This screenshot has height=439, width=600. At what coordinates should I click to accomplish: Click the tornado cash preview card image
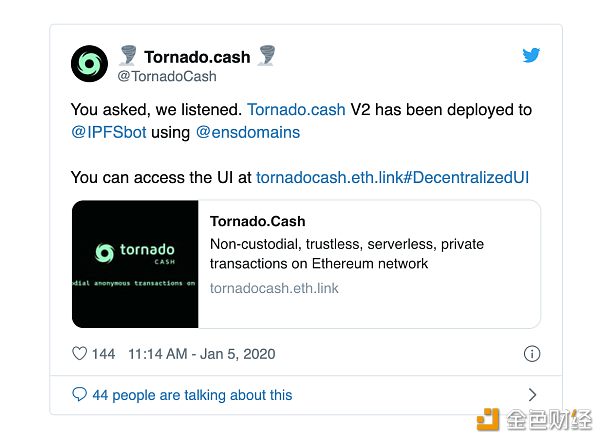(135, 264)
